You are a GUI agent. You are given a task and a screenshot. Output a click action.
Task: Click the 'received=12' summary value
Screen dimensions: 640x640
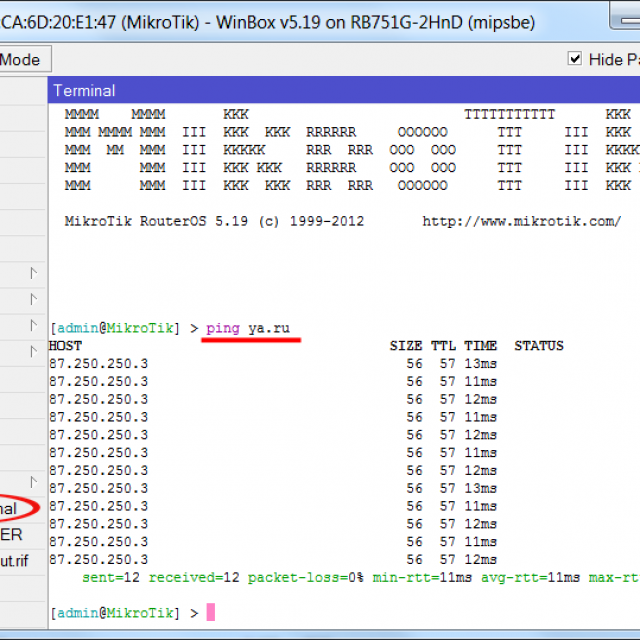(194, 578)
